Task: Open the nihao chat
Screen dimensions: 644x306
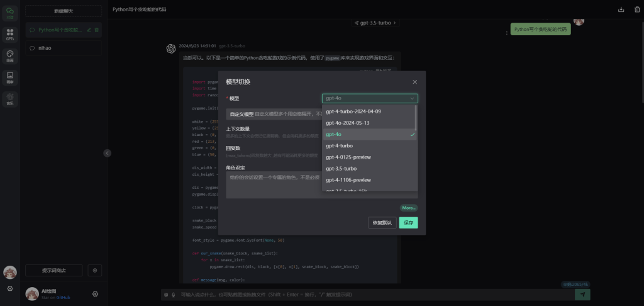Action: tap(64, 48)
